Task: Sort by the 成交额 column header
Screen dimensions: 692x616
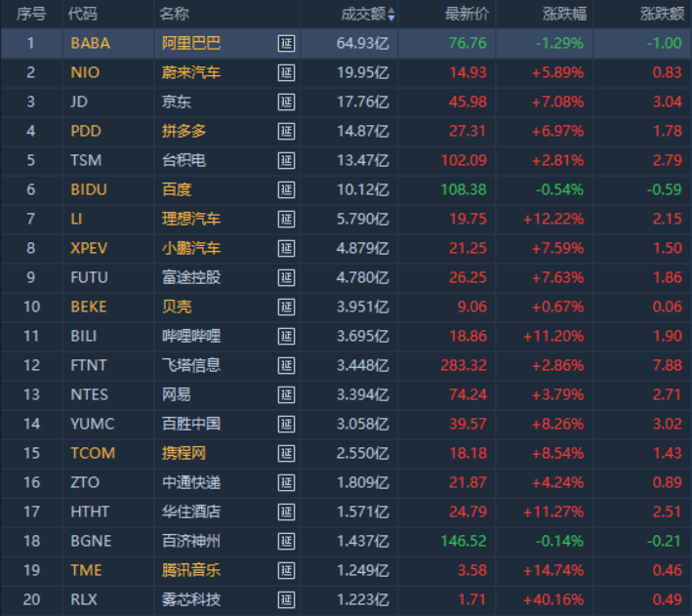Action: point(363,14)
